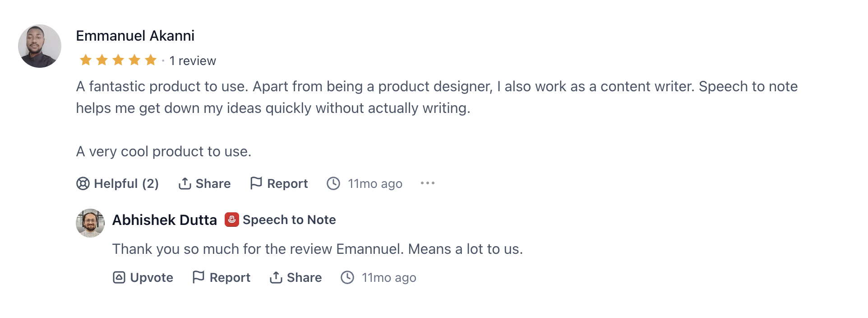Image resolution: width=868 pixels, height=318 pixels.
Task: Click the Share icon on Abhishek's reply
Action: (276, 277)
